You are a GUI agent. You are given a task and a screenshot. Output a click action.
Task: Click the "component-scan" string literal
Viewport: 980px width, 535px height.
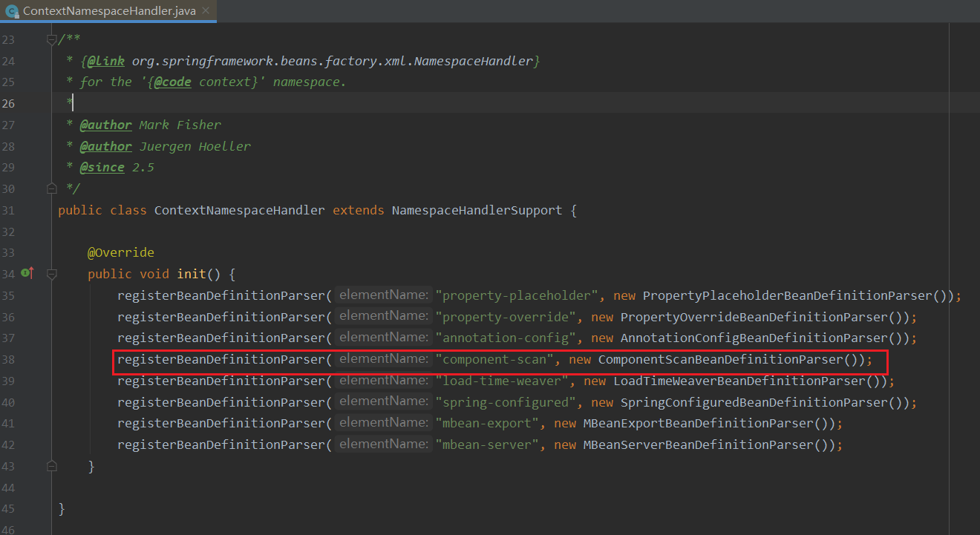click(x=494, y=360)
